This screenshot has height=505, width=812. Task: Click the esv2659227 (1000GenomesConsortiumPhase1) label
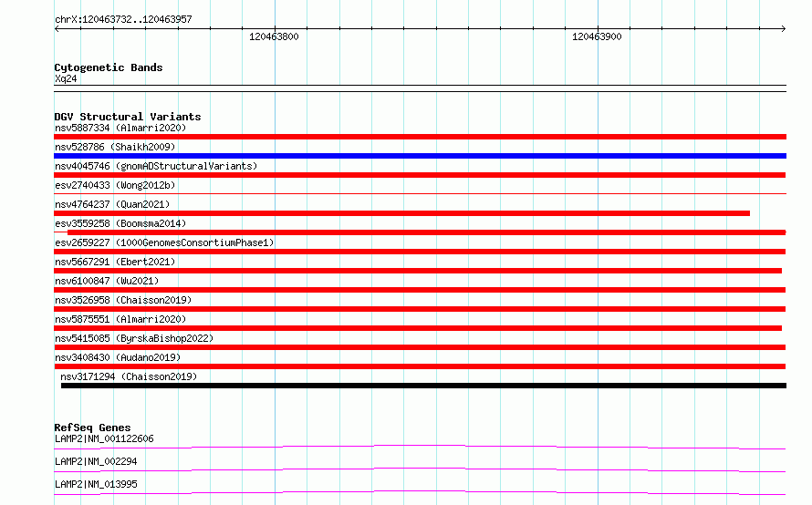164,242
